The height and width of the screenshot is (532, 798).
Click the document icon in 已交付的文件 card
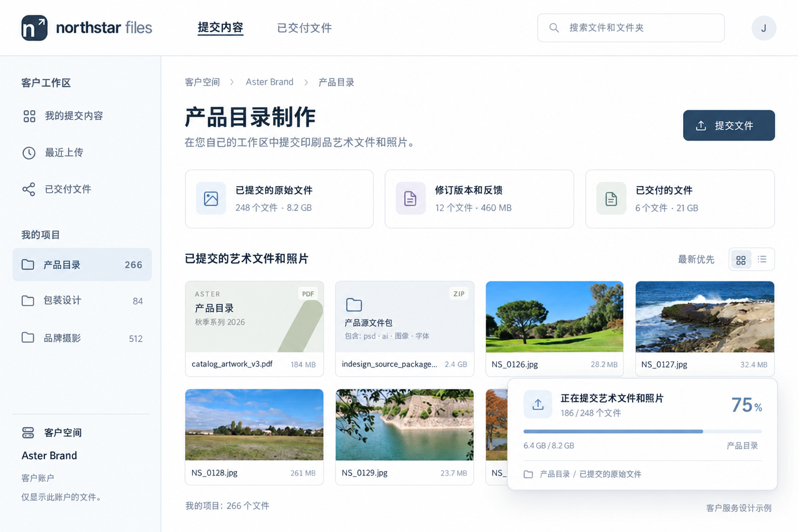tap(611, 198)
